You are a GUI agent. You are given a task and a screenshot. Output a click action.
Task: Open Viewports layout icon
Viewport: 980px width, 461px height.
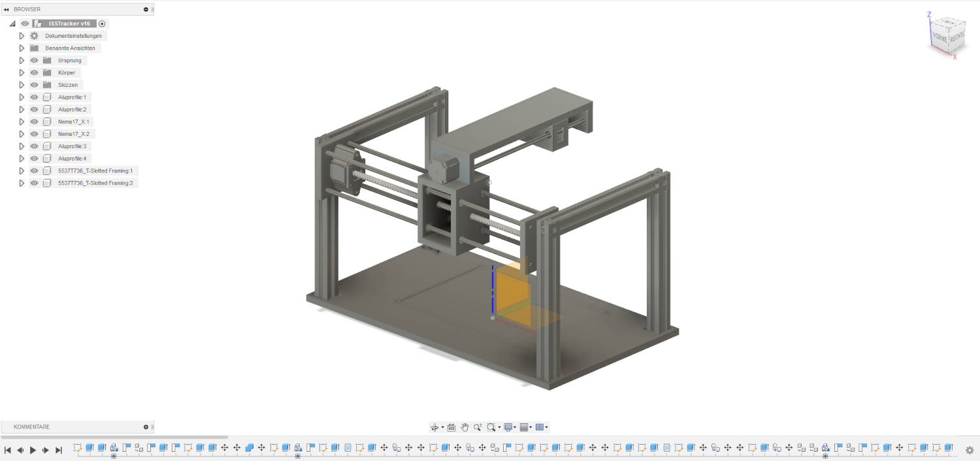coord(539,427)
